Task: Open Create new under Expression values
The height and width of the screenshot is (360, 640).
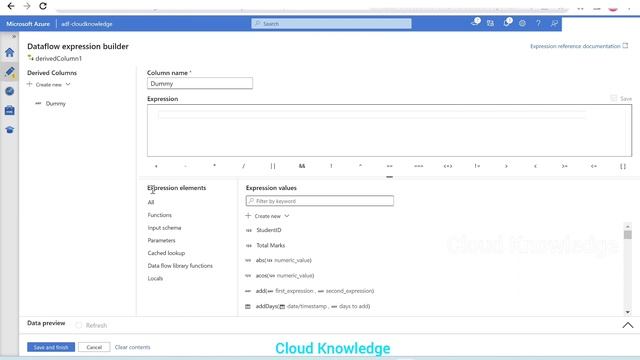Action: [x=267, y=216]
